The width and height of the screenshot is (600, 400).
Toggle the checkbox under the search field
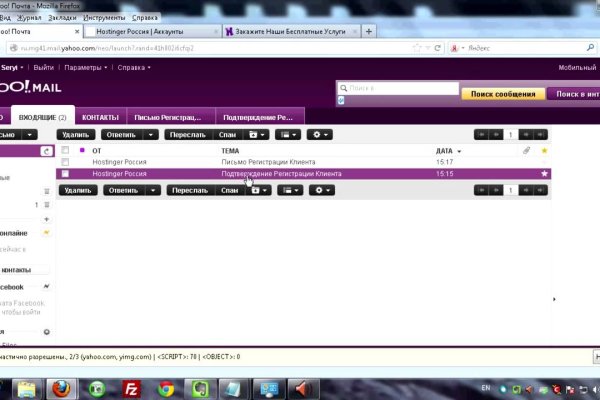341,100
